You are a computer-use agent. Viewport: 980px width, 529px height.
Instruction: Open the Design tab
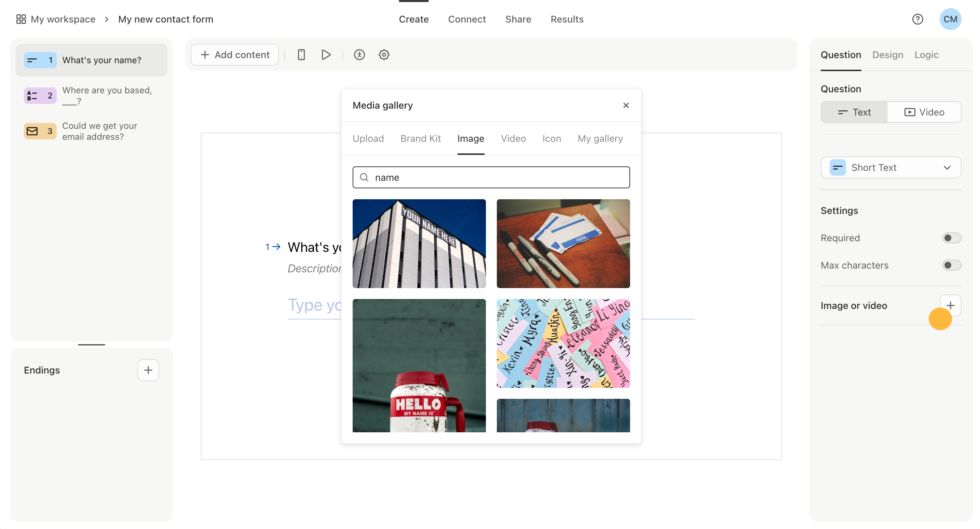[x=887, y=55]
